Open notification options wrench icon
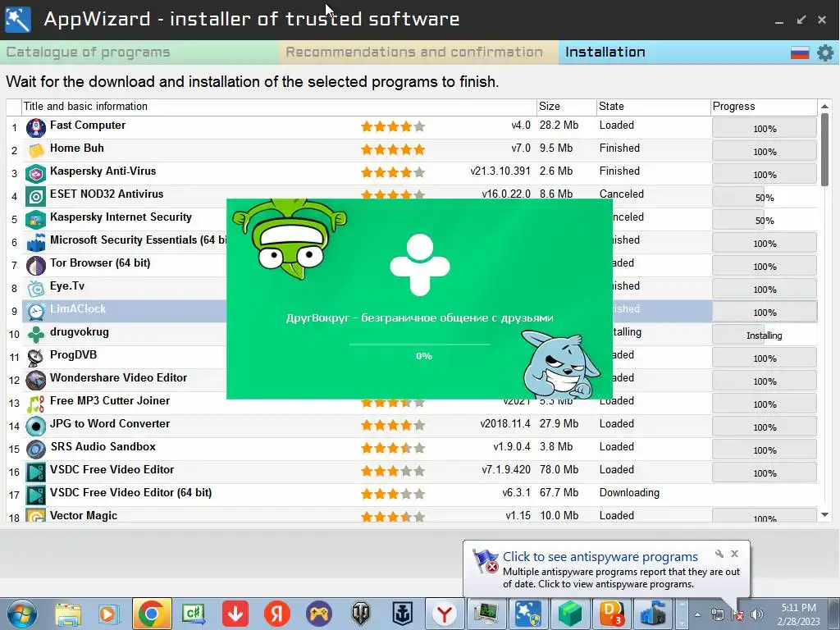 point(719,554)
